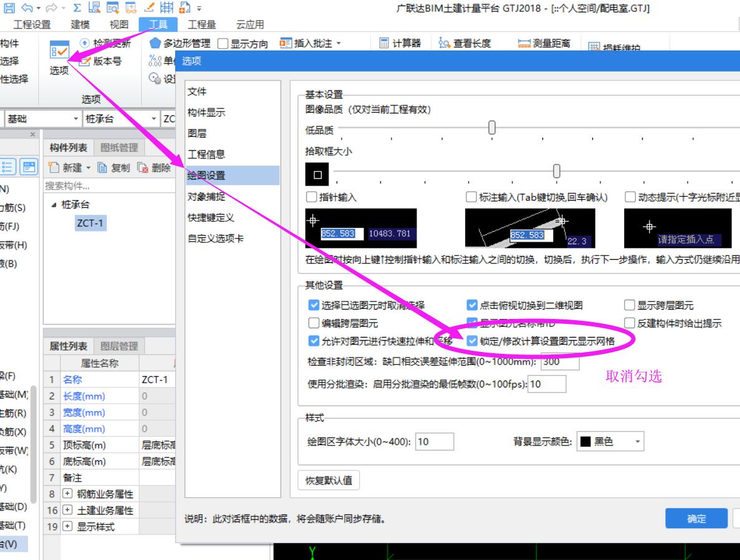Viewport: 740px width, 560px height.
Task: Click the Undo arrow icon
Action: 27,7
